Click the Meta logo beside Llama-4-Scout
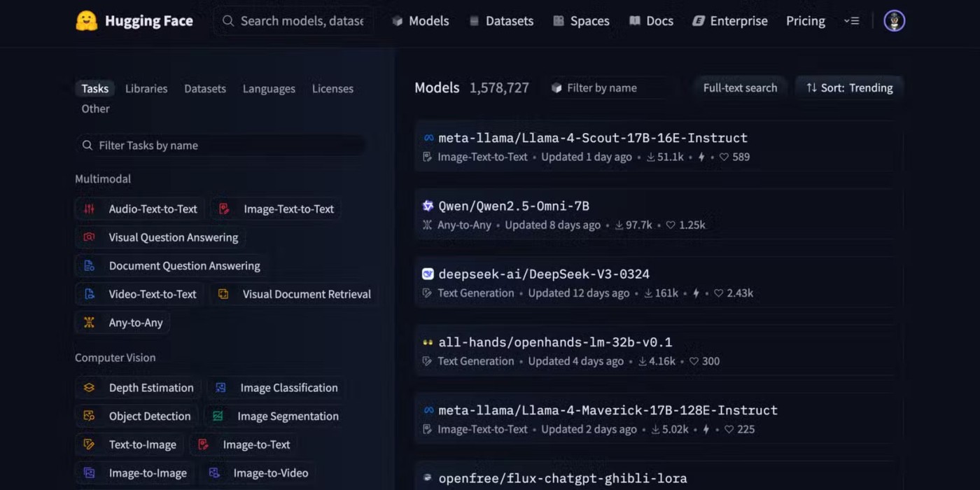This screenshot has height=490, width=980. coord(428,138)
